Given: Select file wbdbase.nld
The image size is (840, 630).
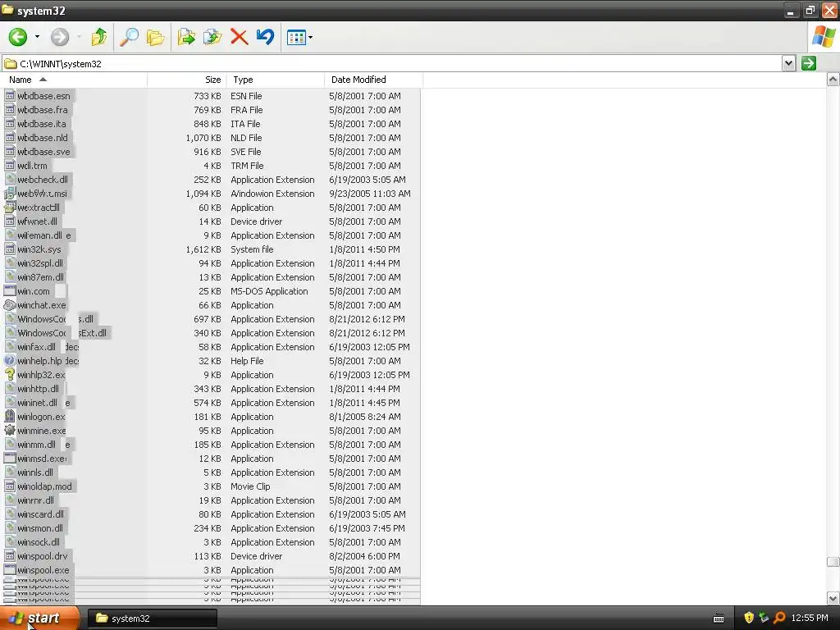Looking at the screenshot, I should point(43,138).
